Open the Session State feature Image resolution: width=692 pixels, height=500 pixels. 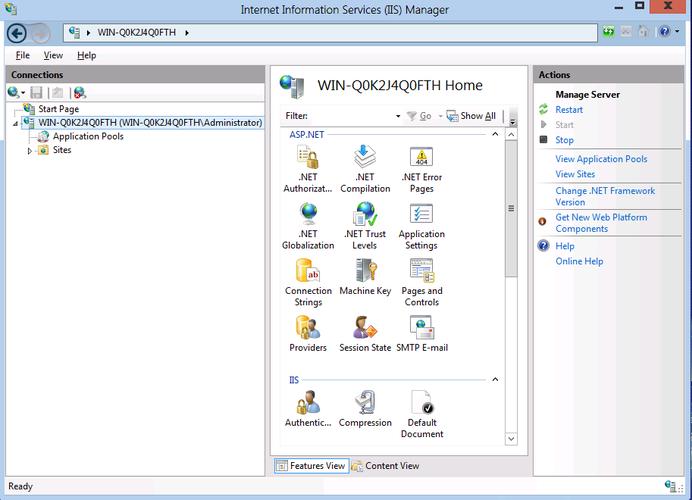coord(365,334)
